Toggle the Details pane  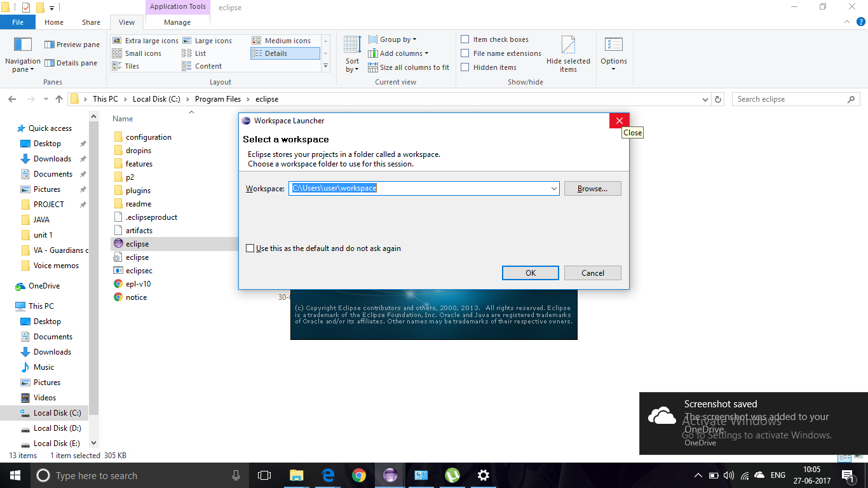[71, 63]
